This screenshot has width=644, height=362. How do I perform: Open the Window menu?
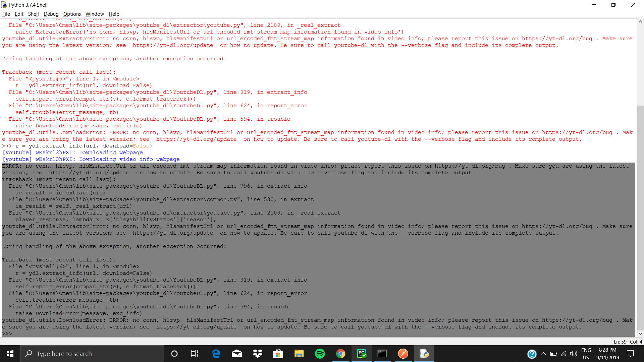click(95, 14)
